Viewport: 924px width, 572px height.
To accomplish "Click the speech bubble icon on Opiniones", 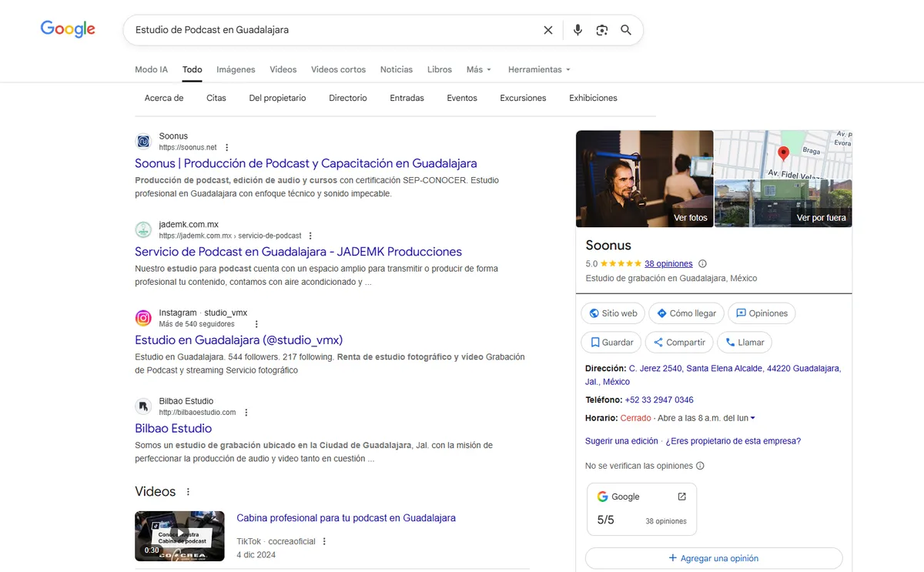I will (x=742, y=313).
